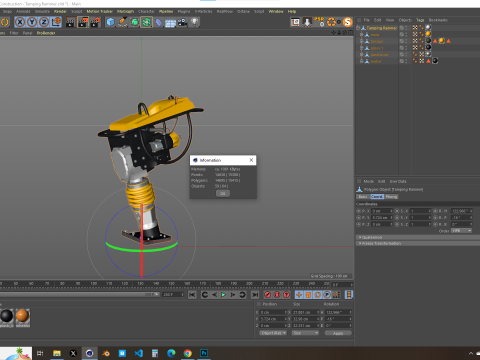Screen dimensions: 480x360
Task: Open Blender from the taskbar
Action: pos(106,353)
